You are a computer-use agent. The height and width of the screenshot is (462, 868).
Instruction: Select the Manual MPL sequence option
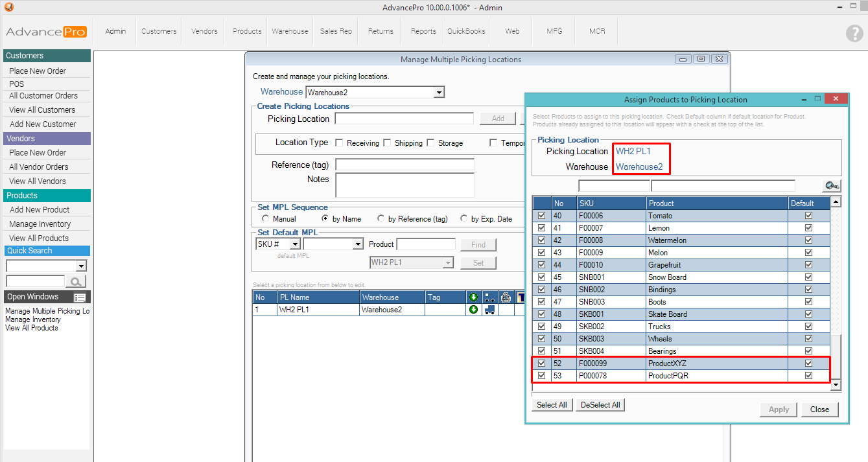point(266,219)
